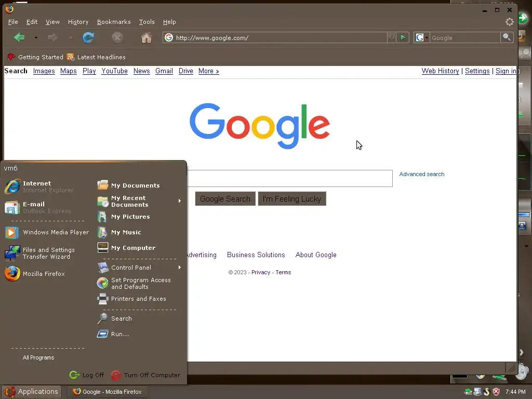Click the clock showing 7:44 PM
Screen dimensions: 532x399
[x=515, y=392]
